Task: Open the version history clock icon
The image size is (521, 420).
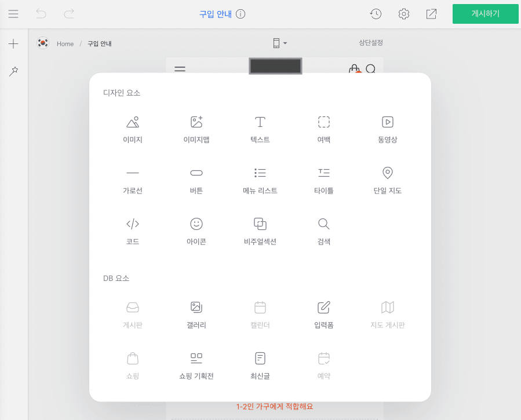Action: coord(376,14)
